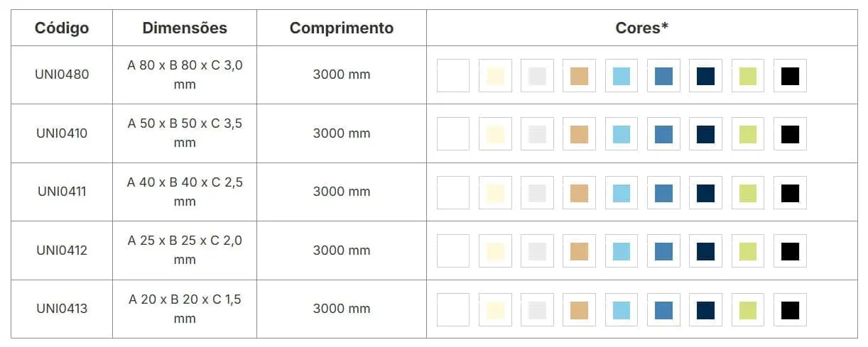868x347 pixels.
Task: Choose the lime green swatch for UNI0411
Action: click(x=747, y=193)
